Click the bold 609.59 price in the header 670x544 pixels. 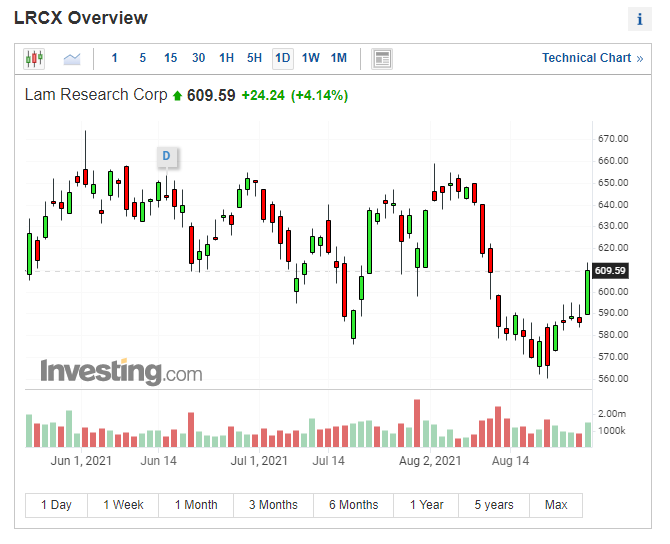click(211, 95)
